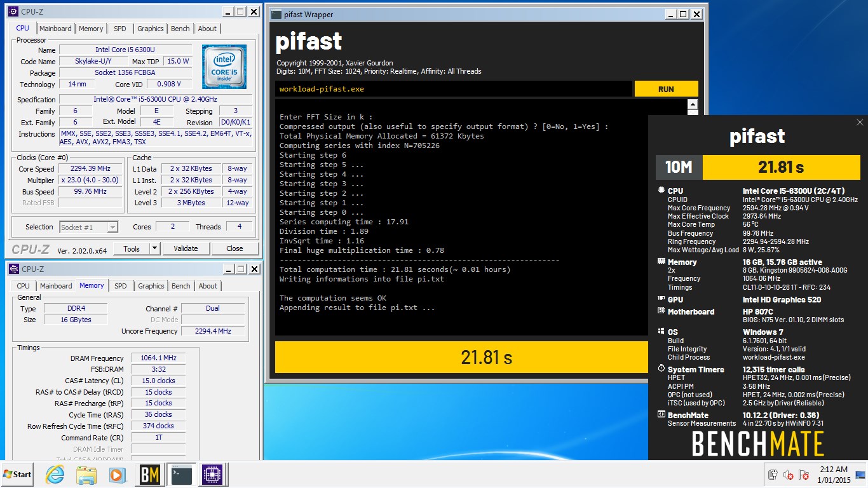Open the BenchMate BM taskbar icon
Screen dimensions: 868x488
pos(149,475)
